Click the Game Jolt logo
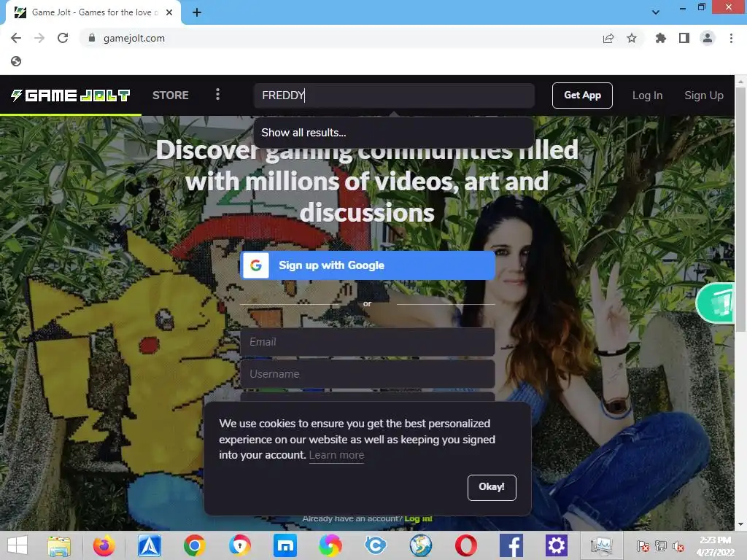This screenshot has height=560, width=747. [x=71, y=96]
